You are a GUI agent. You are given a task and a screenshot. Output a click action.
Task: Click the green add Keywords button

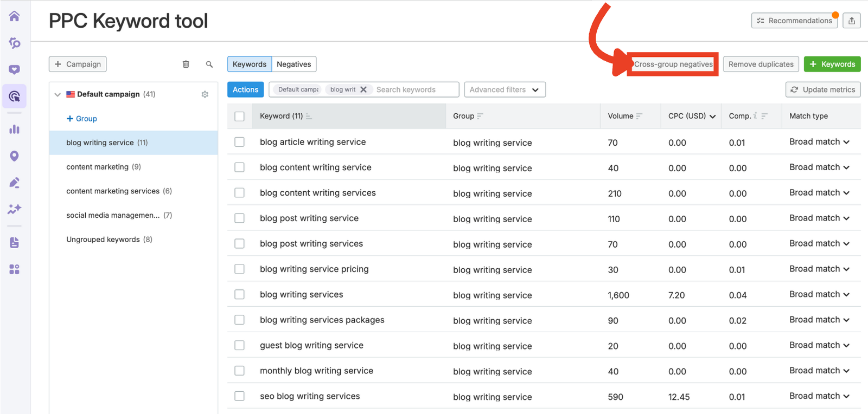(832, 64)
